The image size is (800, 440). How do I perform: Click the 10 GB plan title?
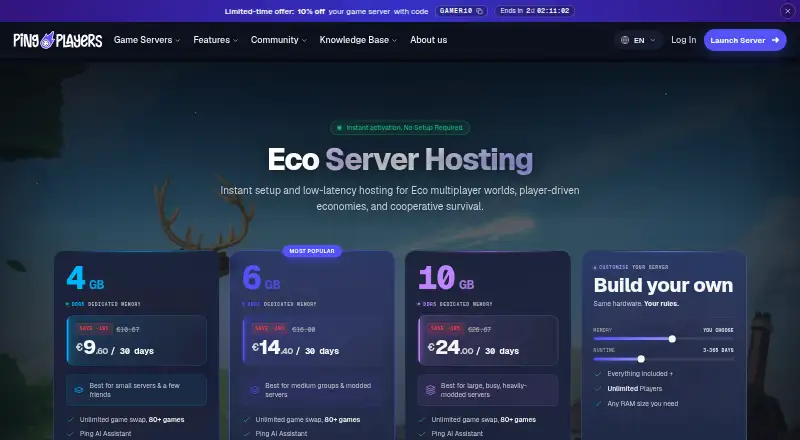click(x=446, y=279)
